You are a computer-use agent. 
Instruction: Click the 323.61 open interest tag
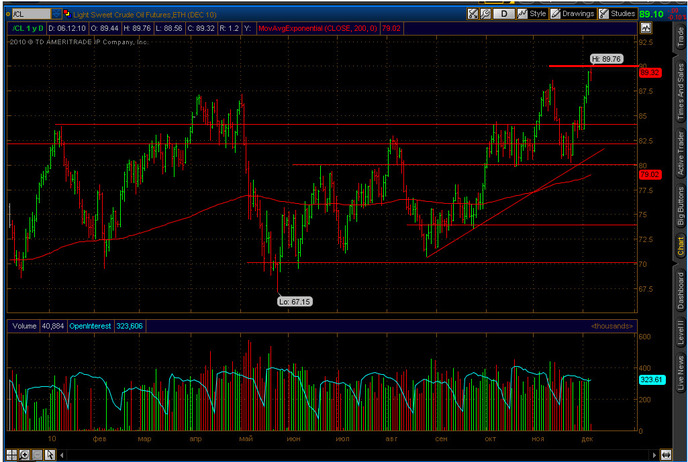click(652, 380)
